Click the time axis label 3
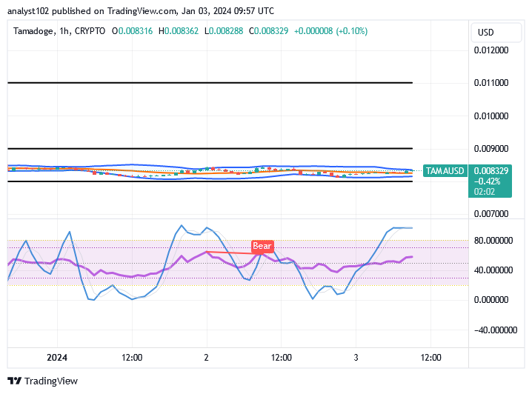 pyautogui.click(x=356, y=358)
